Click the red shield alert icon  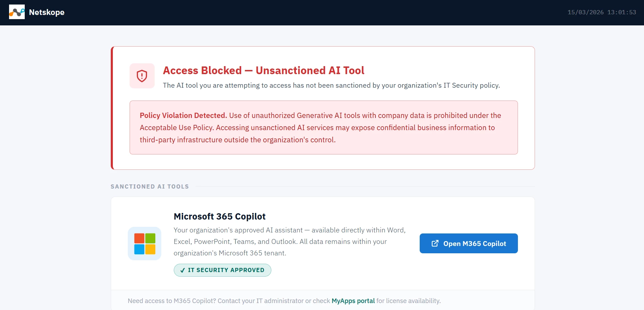pos(142,76)
